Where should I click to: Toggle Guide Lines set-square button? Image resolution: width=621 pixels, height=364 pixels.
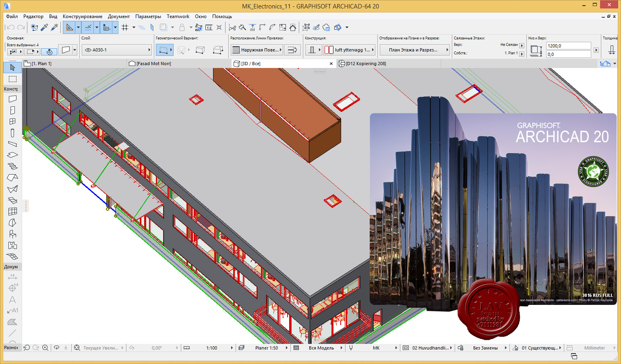point(70,27)
